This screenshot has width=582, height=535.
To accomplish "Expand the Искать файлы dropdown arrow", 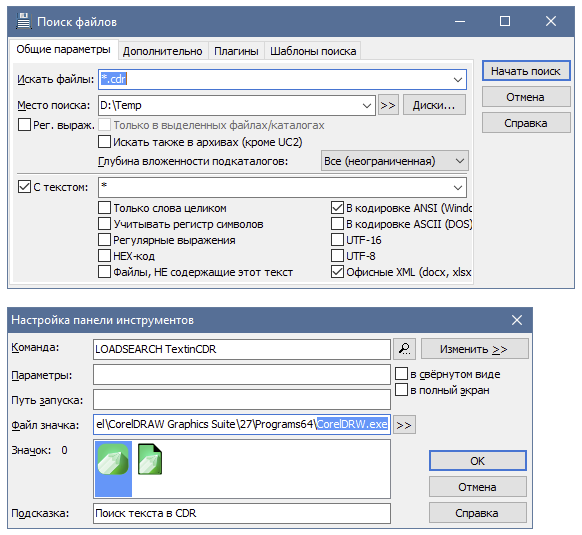I will pyautogui.click(x=458, y=79).
